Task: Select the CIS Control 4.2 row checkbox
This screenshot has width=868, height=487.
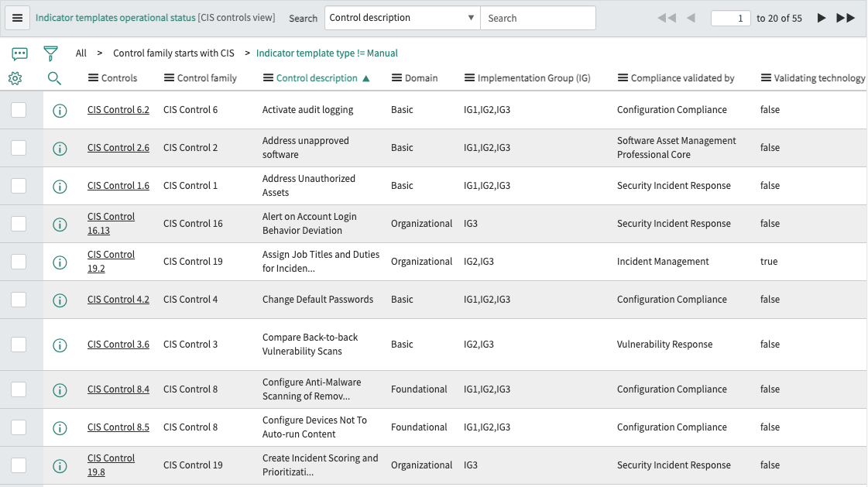Action: [x=19, y=300]
